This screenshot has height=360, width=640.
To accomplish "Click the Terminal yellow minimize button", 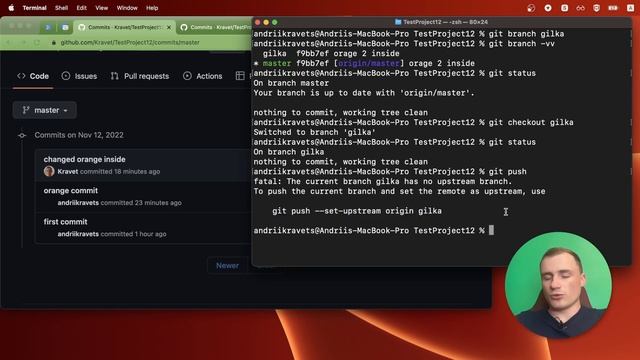I will (266, 22).
